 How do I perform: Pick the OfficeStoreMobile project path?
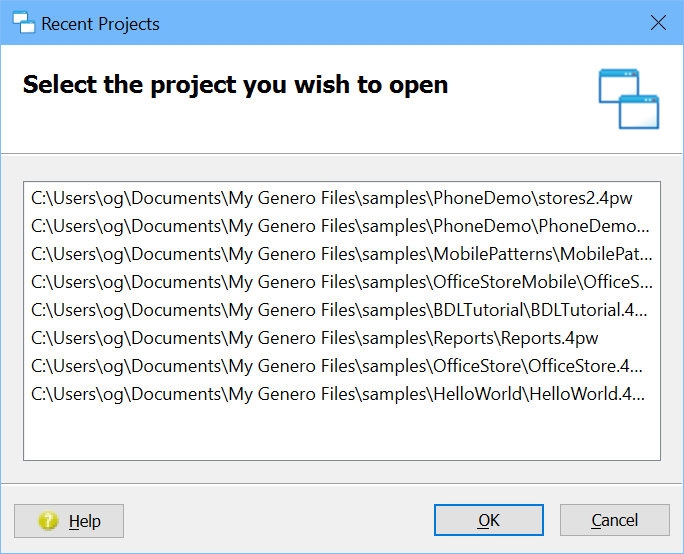coord(340,282)
